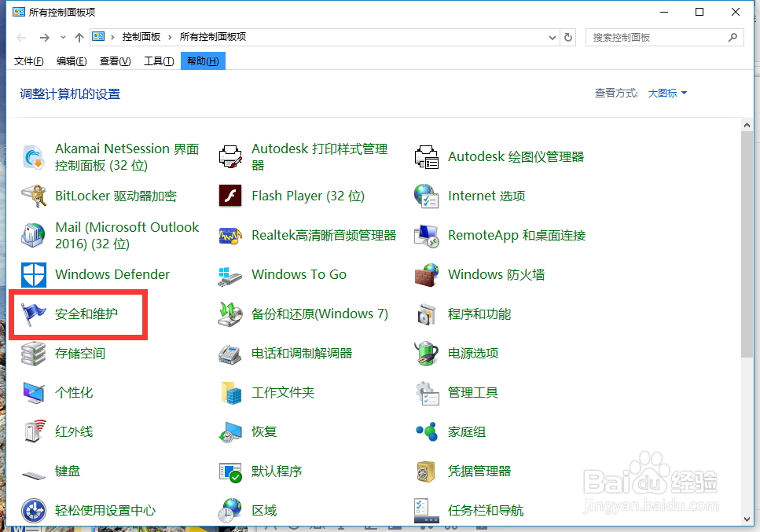Open Autodesk plotter manager icon
This screenshot has width=760, height=532.
pos(427,156)
